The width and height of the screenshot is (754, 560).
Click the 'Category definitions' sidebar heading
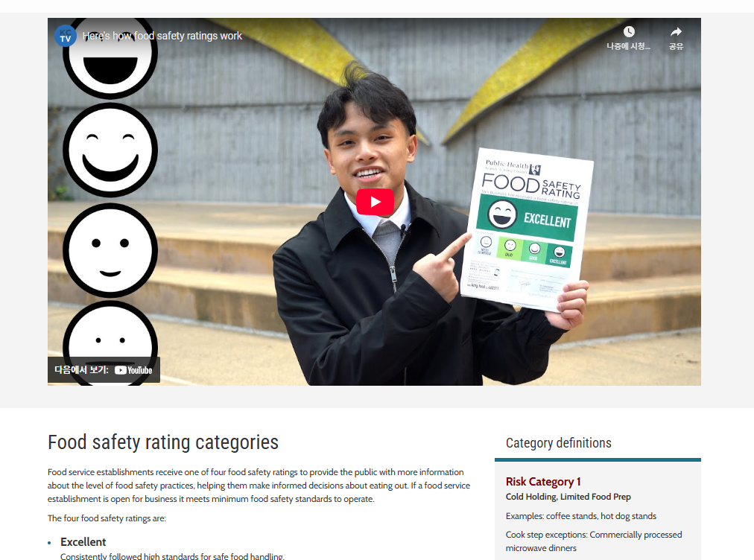[558, 442]
